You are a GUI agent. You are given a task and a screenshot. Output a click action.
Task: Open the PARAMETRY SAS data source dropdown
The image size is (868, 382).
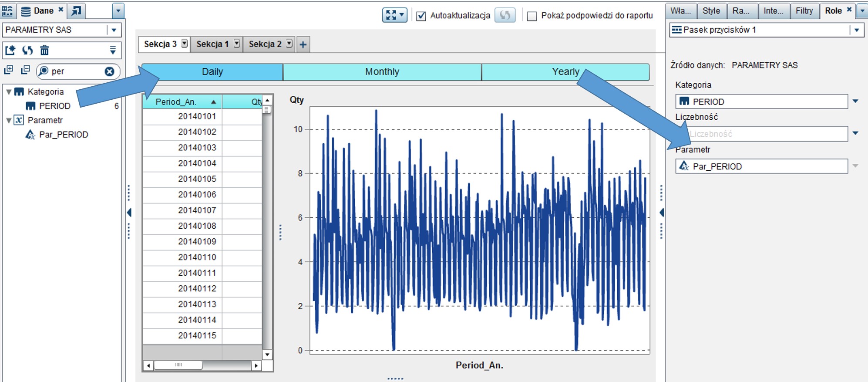coord(114,30)
